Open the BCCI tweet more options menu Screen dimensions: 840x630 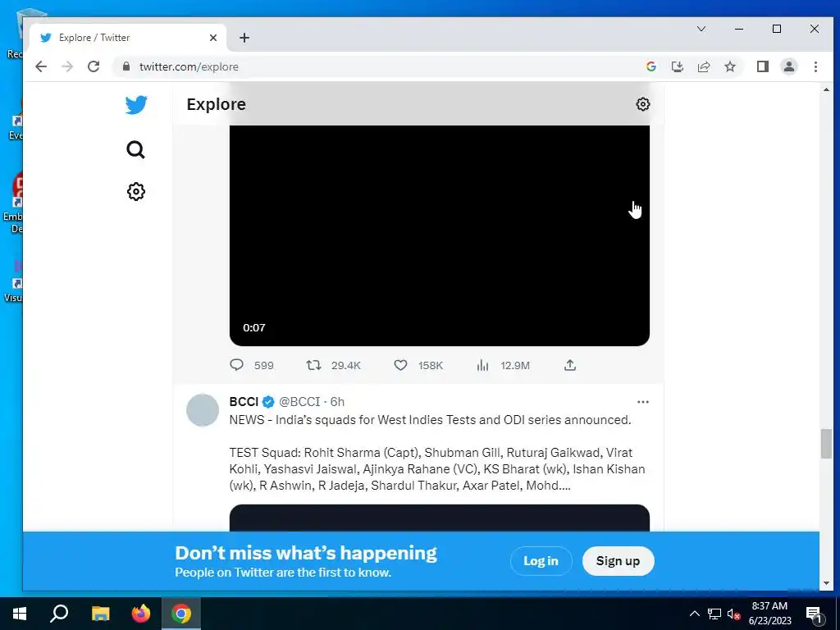pyautogui.click(x=643, y=402)
